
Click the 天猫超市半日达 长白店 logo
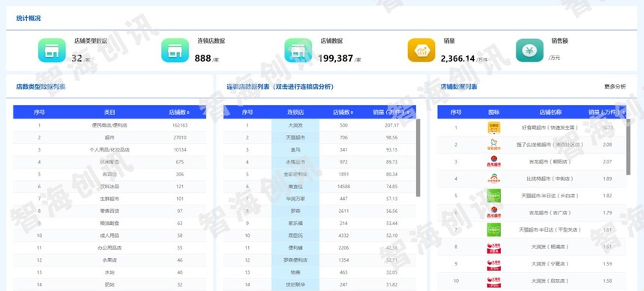(x=493, y=196)
